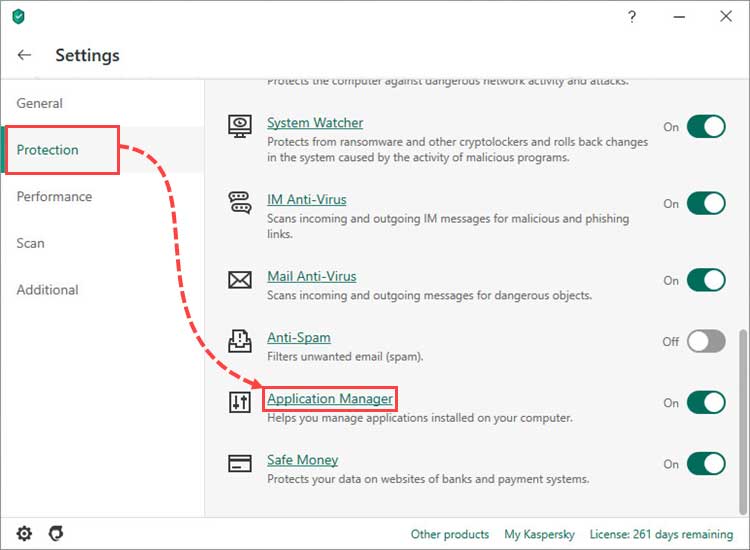Click the vertical scrollbar thumb
Image resolution: width=750 pixels, height=550 pixels.
[742, 421]
